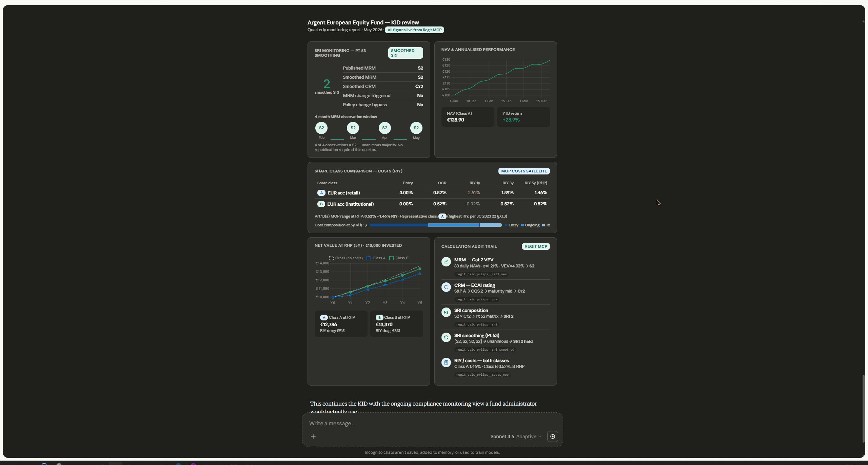Click the Feb S2 observation circle
This screenshot has width=868, height=465.
[x=321, y=128]
